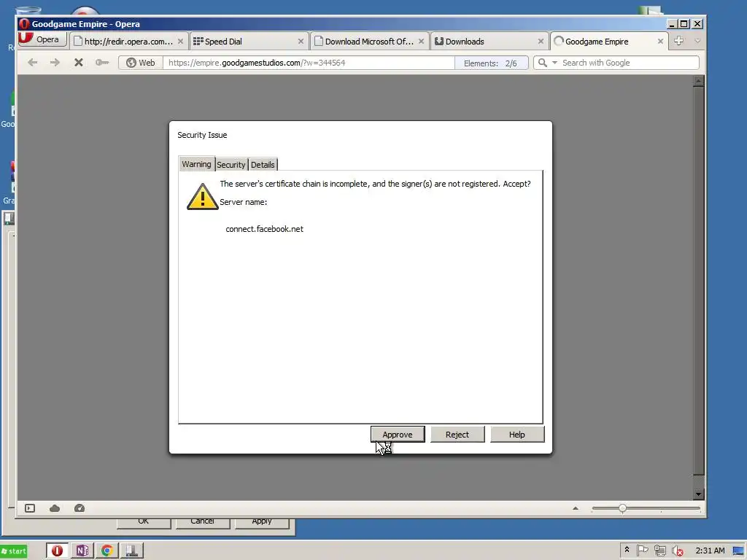Toggle Opera Turbo speedometer icon

pyautogui.click(x=80, y=508)
